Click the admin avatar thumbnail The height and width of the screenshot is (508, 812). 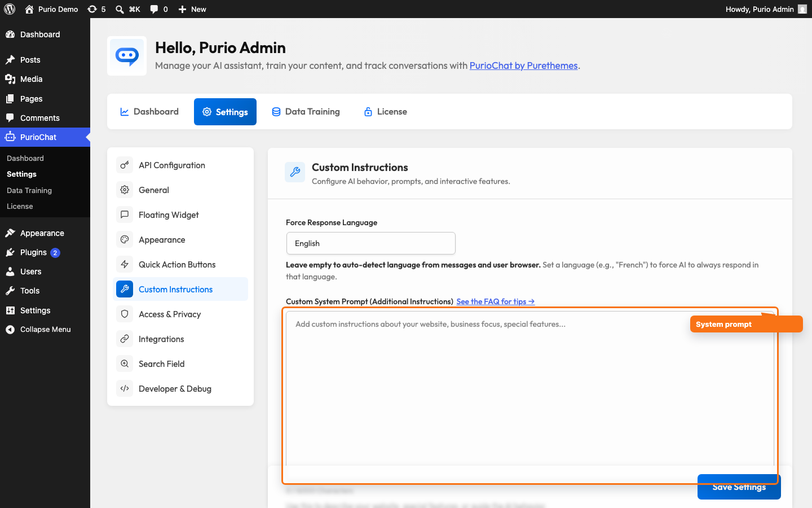coord(802,9)
